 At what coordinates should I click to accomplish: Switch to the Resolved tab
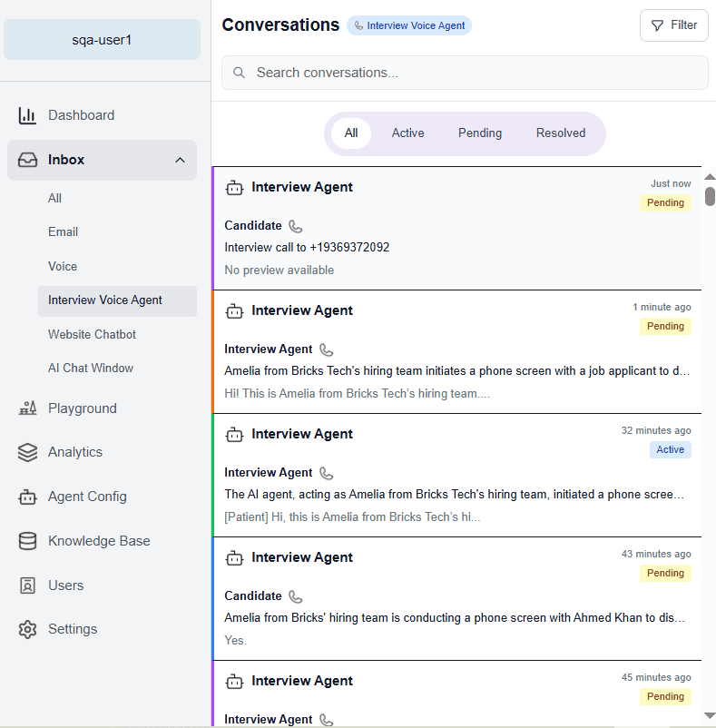pos(561,133)
